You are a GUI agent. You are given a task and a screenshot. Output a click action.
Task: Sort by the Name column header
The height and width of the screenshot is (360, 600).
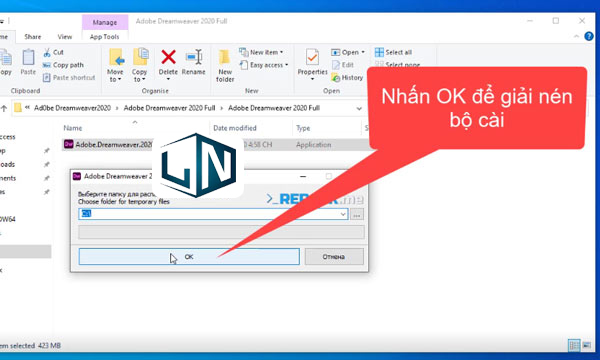(73, 128)
